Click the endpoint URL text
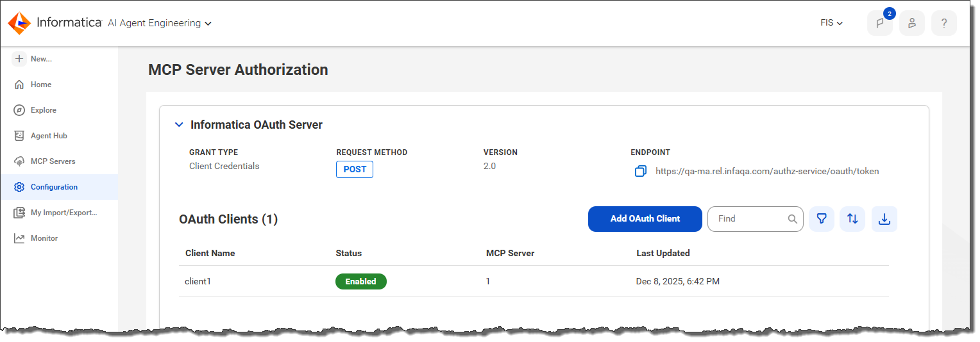 pos(767,171)
